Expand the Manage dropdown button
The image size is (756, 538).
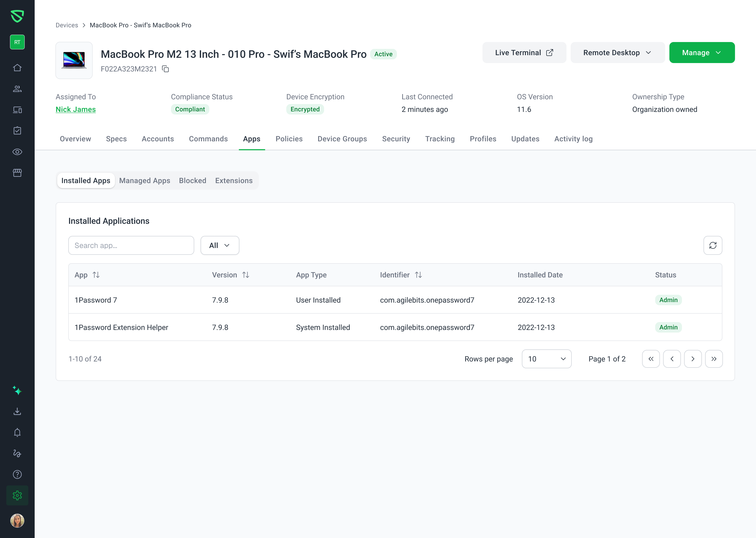[702, 53]
